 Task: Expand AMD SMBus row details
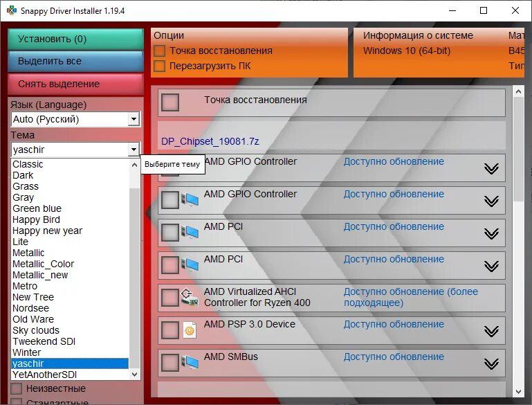pos(491,363)
